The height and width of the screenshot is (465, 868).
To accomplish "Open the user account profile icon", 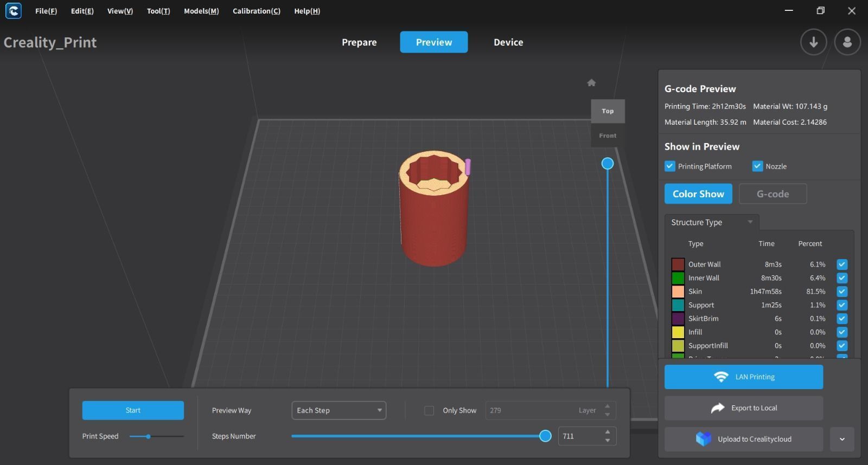I will pos(847,42).
